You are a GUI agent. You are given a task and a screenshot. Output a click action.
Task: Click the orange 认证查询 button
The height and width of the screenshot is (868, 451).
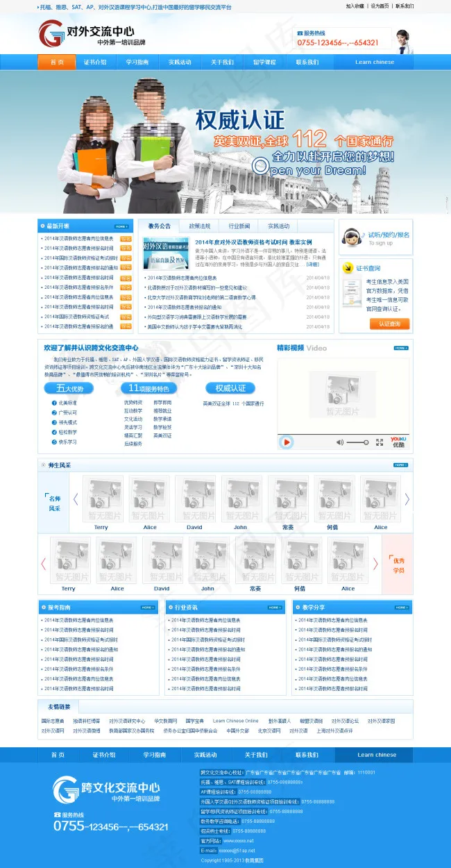click(x=389, y=324)
